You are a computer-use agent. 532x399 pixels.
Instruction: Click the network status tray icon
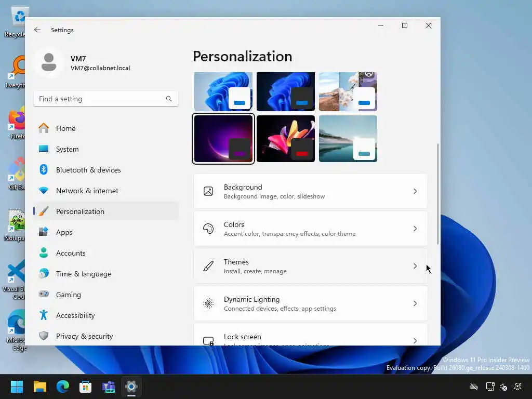[x=490, y=387]
